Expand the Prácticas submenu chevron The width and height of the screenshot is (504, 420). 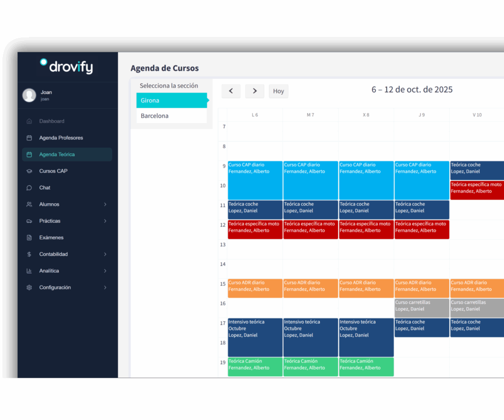[x=105, y=221]
